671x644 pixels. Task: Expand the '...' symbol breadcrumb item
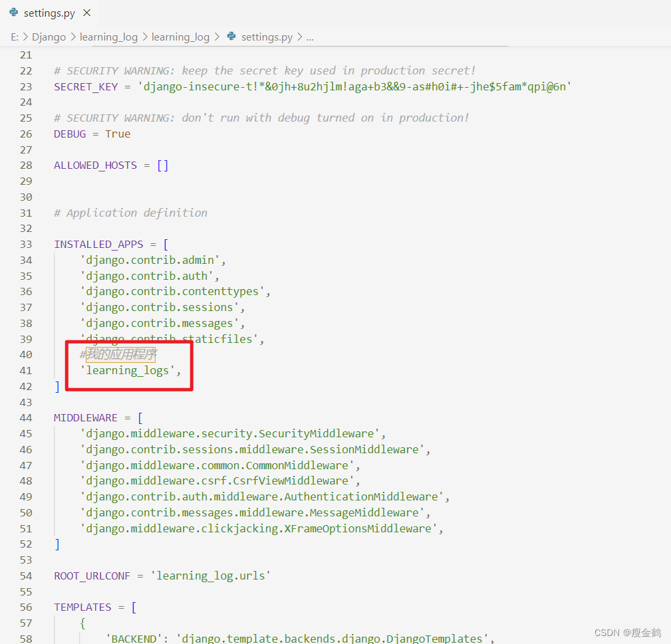click(310, 37)
